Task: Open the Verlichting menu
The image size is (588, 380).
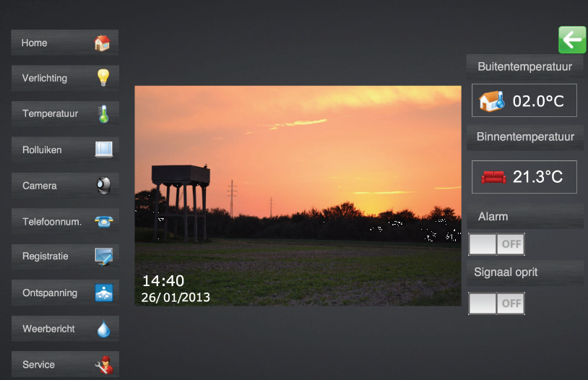Action: pos(65,78)
